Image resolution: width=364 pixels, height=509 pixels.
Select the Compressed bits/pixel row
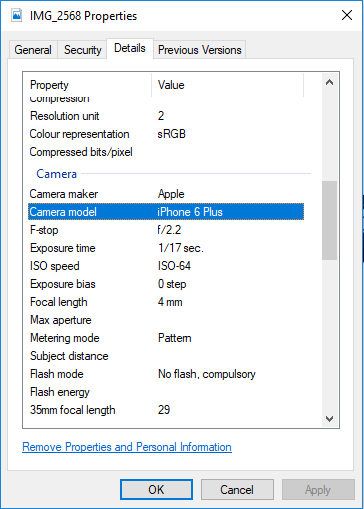166,152
